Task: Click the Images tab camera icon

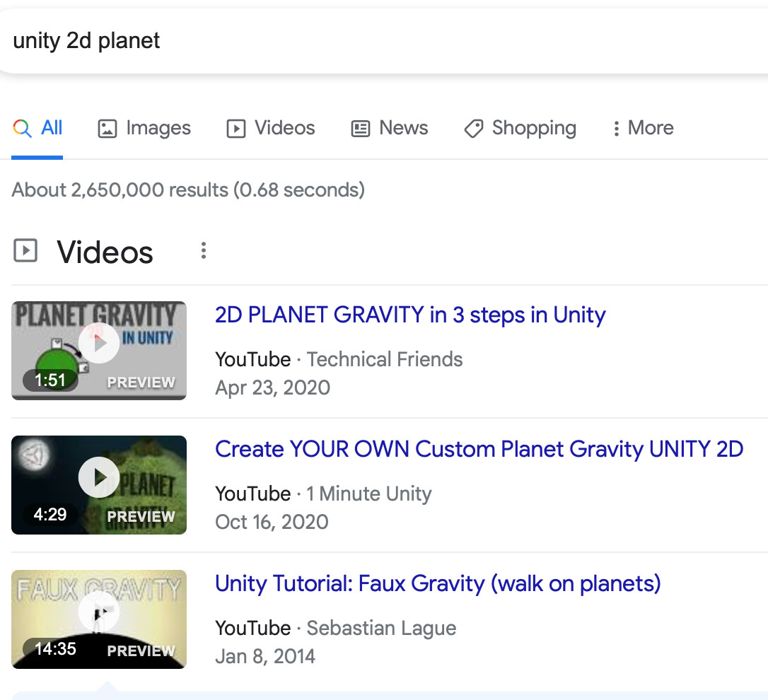Action: 107,128
